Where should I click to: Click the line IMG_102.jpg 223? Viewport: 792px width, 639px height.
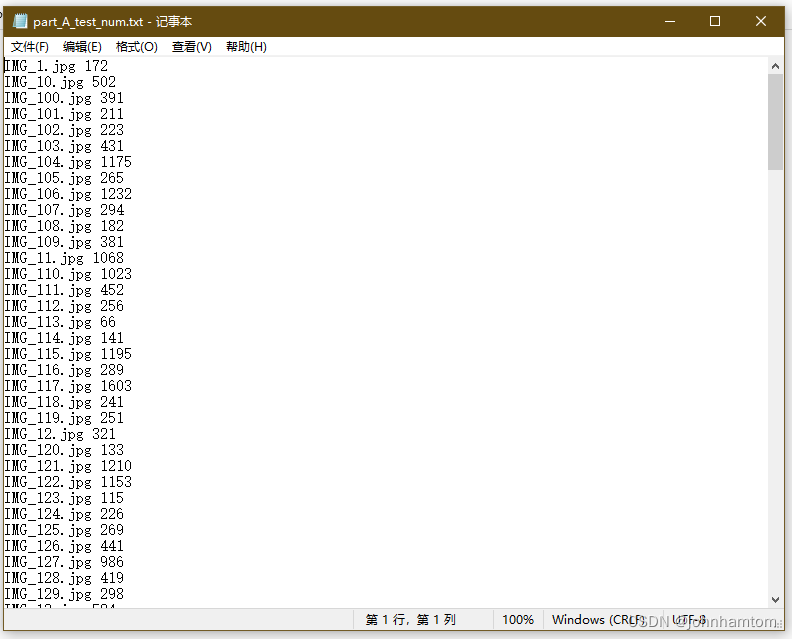[64, 130]
